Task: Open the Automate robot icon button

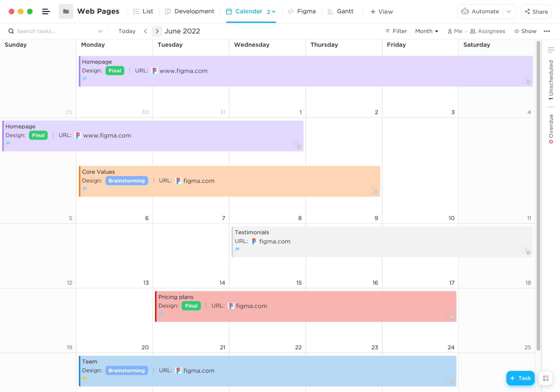Action: click(x=465, y=11)
